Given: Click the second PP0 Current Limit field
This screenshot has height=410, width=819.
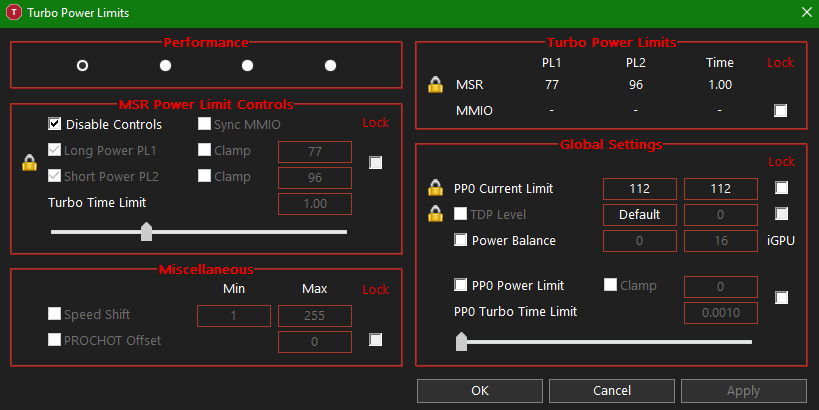Looking at the screenshot, I should tap(720, 189).
